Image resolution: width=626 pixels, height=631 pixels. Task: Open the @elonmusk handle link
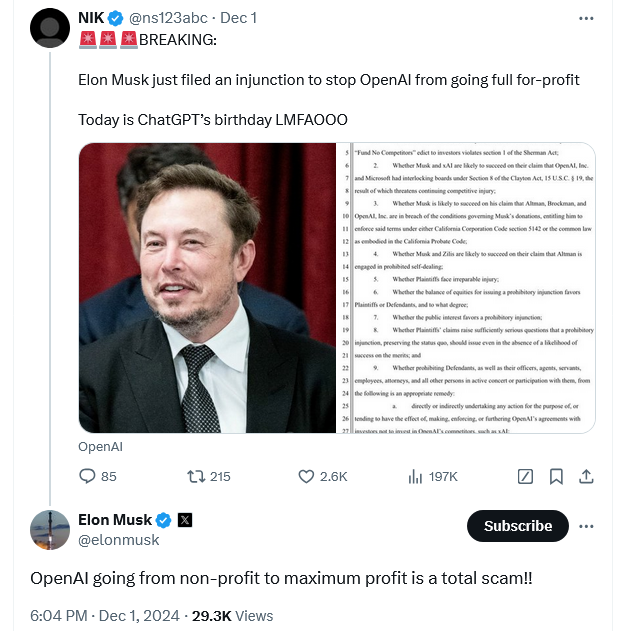pos(118,540)
